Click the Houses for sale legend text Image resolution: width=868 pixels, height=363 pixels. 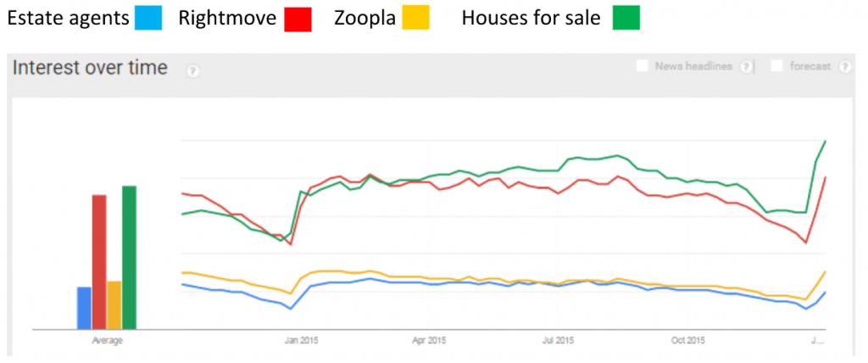pos(531,18)
